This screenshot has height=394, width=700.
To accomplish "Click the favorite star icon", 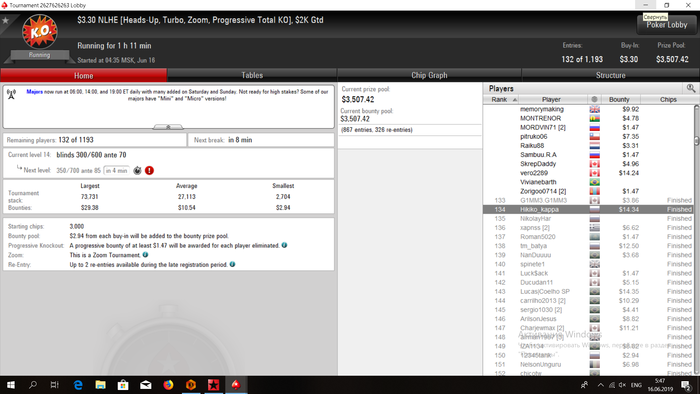I will click(5, 21).
